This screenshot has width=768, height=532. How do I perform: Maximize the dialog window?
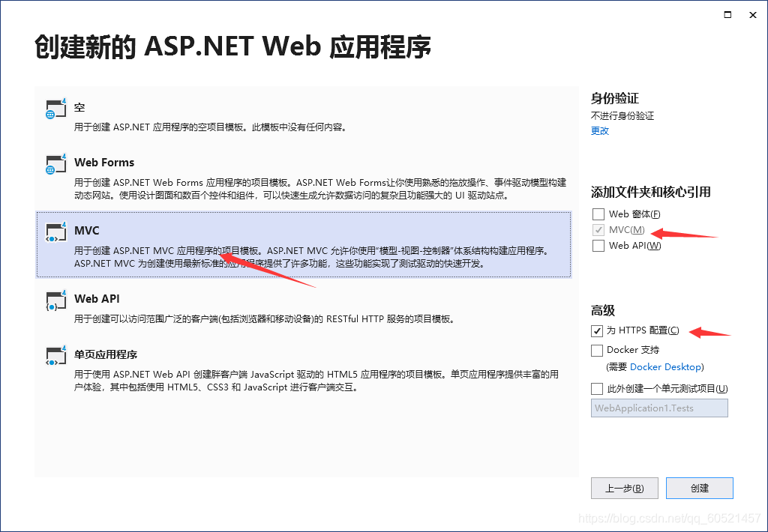click(727, 15)
